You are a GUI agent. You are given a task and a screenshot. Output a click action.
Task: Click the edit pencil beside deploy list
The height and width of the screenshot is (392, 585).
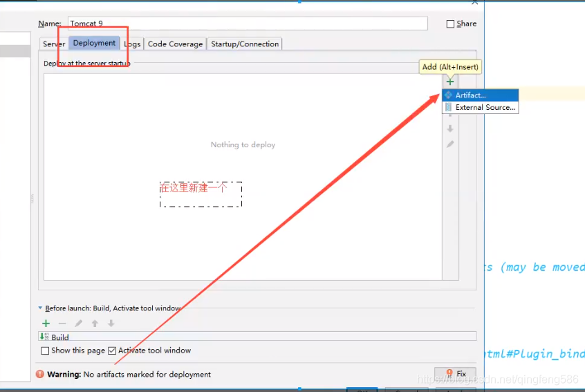click(450, 144)
